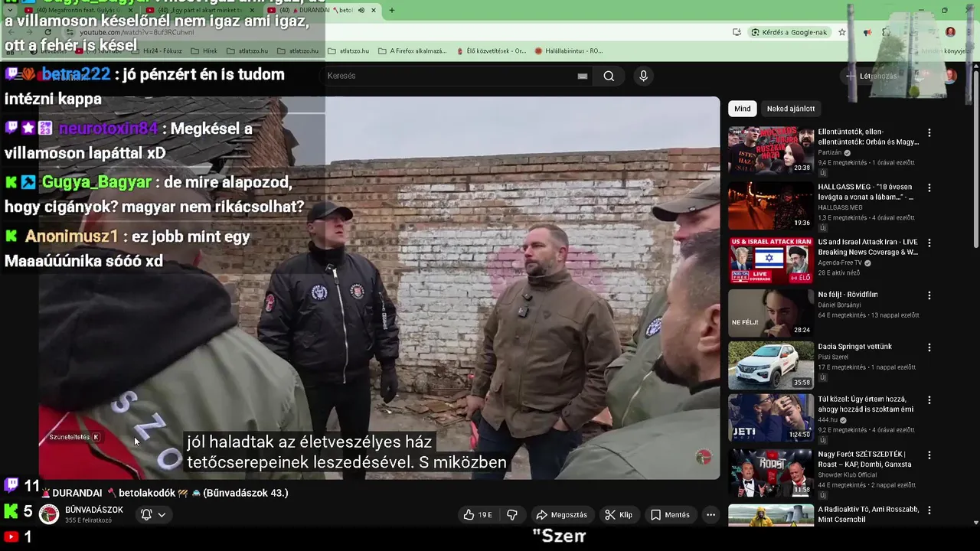Open the Chrome profile avatar
Screen dimensions: 980x551
[x=950, y=32]
